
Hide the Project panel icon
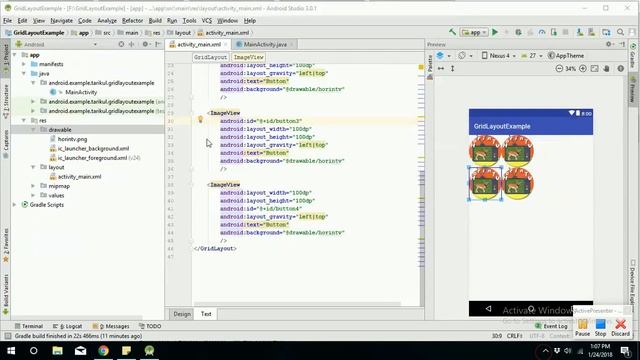pyautogui.click(x=158, y=44)
